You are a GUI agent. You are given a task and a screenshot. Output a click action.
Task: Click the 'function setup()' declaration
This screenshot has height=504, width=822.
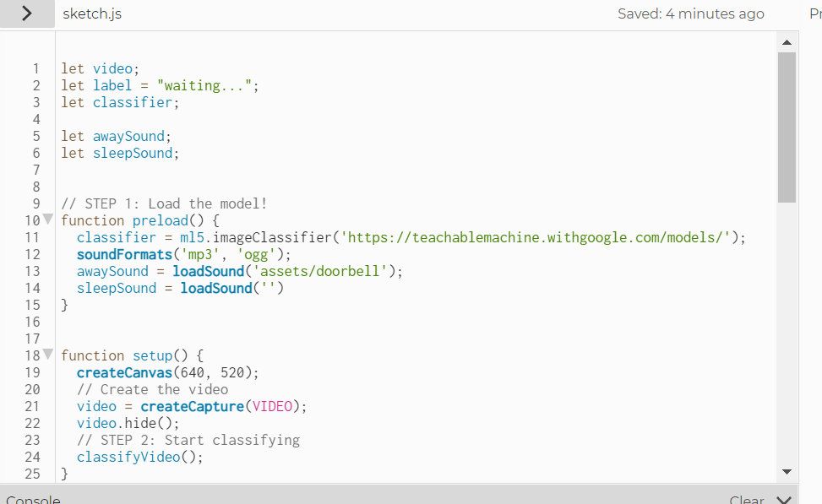pos(124,355)
